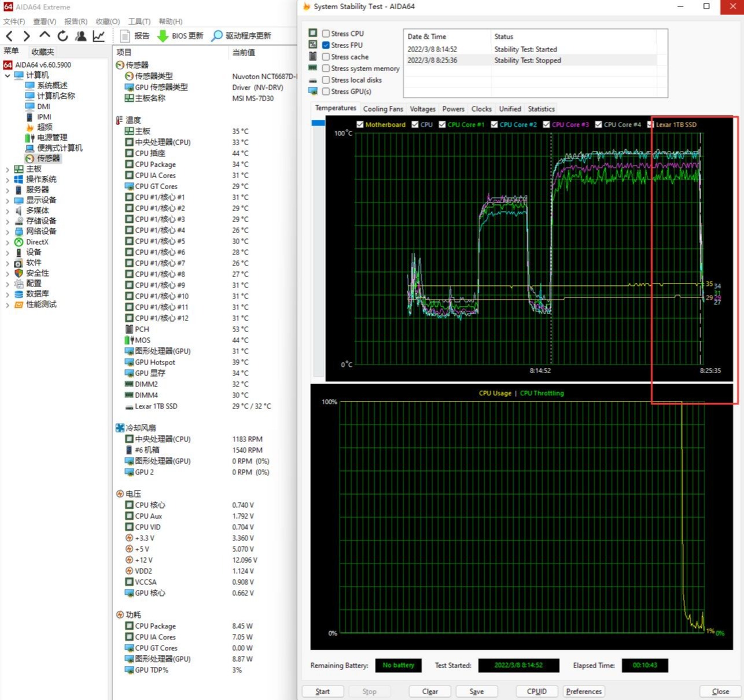This screenshot has width=744, height=700.
Task: Click the Start button
Action: [x=323, y=691]
